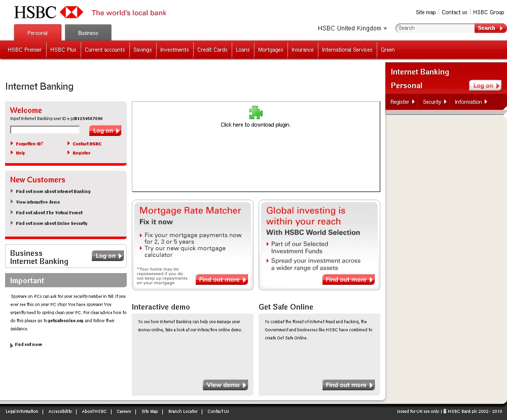Click Find out more on Global investing card

[348, 280]
